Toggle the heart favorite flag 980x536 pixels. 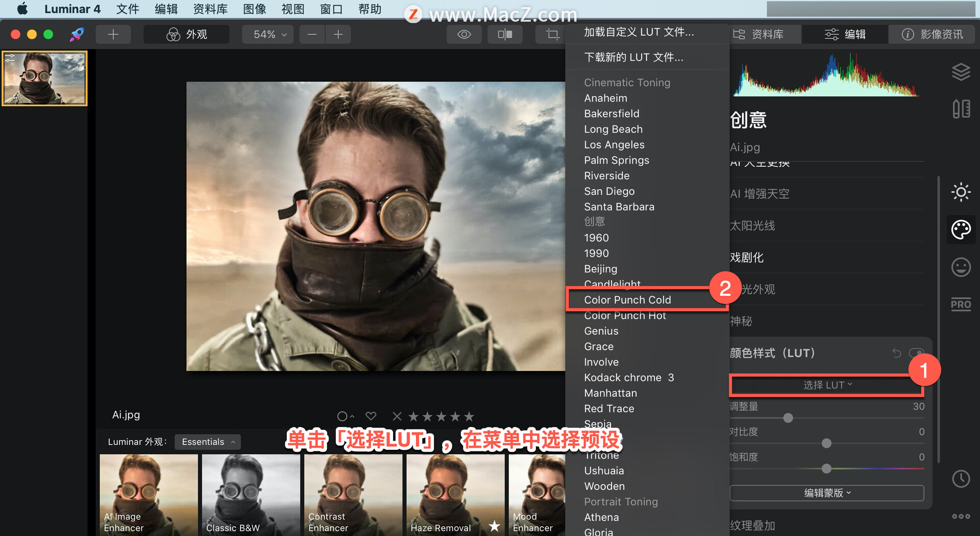coord(371,416)
